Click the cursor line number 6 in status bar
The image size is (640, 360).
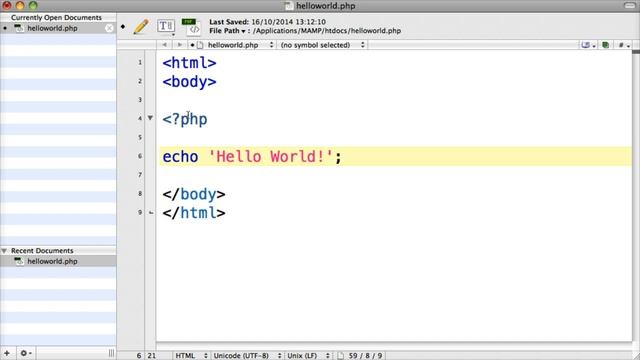pyautogui.click(x=139, y=356)
